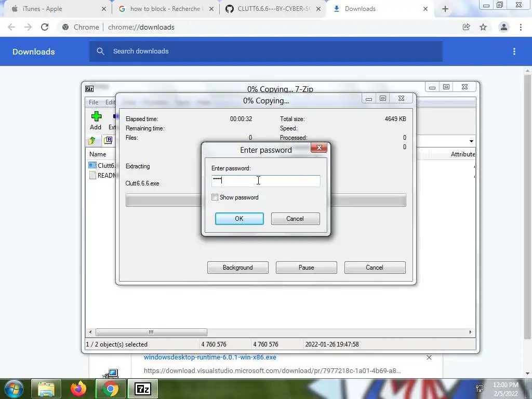Confirm the password with OK
532x399 pixels.
(239, 219)
